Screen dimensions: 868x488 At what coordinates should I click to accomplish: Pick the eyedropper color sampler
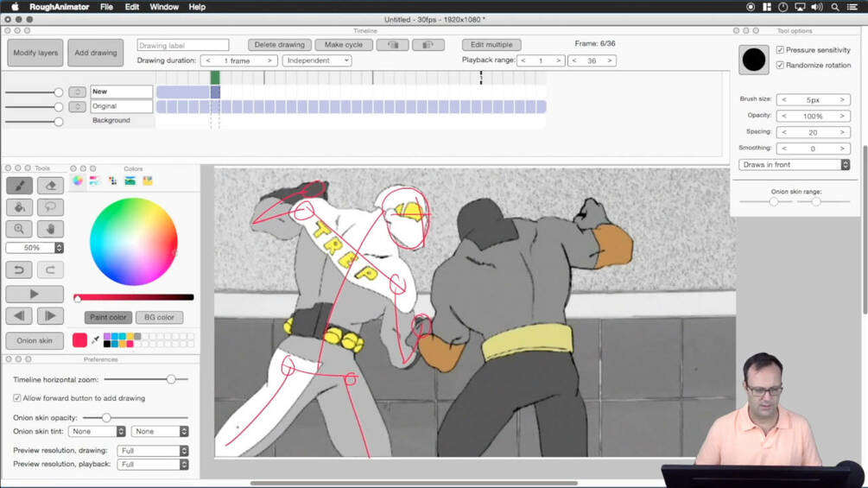click(x=95, y=339)
